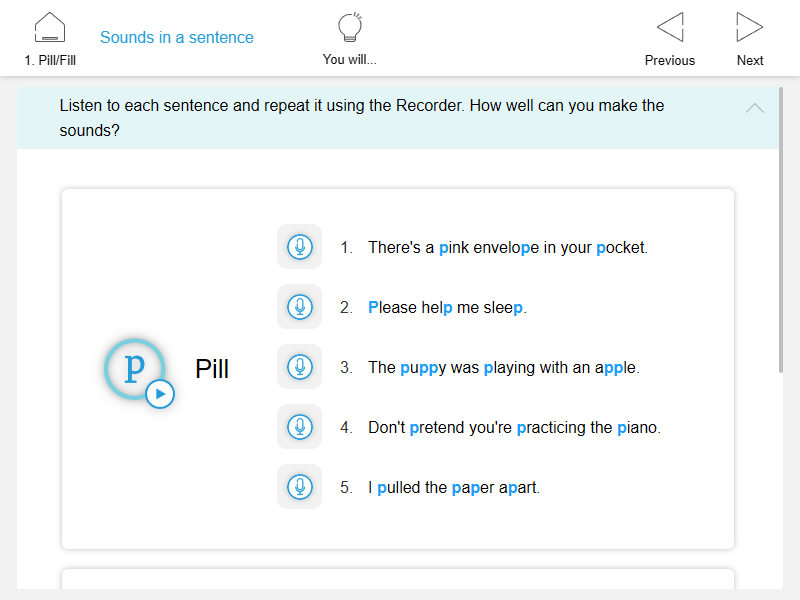Go to the Next page arrow
800x600 pixels.
(x=749, y=27)
